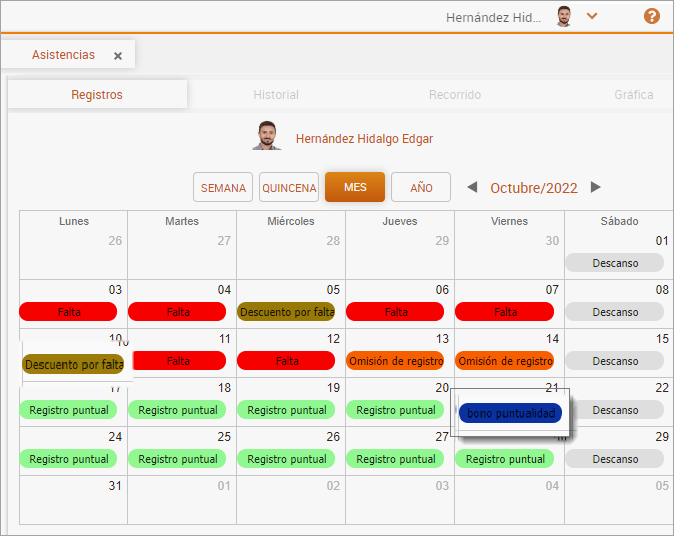Open the orange help question mark icon
The height and width of the screenshot is (536, 674).
652,16
